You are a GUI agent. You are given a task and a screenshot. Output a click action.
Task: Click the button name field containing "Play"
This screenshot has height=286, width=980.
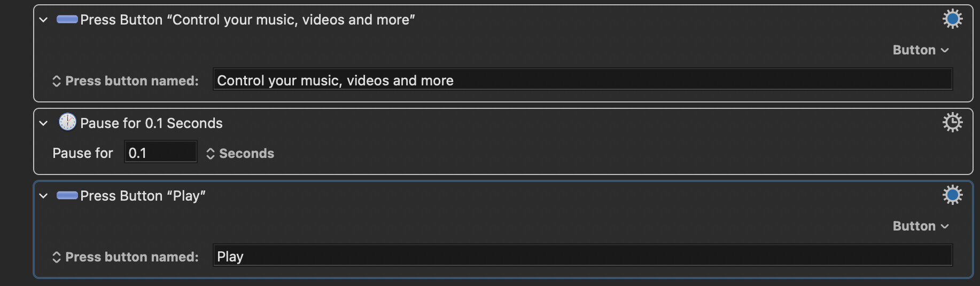pyautogui.click(x=582, y=256)
